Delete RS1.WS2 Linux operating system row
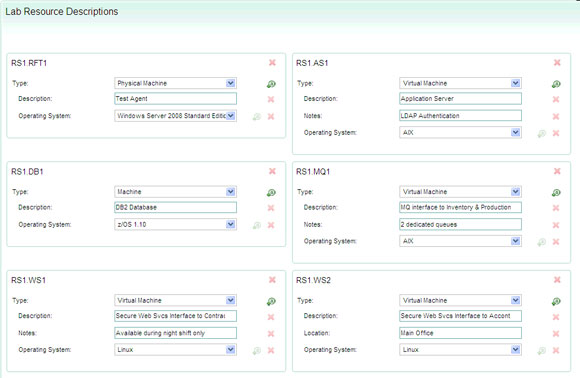Viewport: 580px width, 378px height. click(x=556, y=350)
